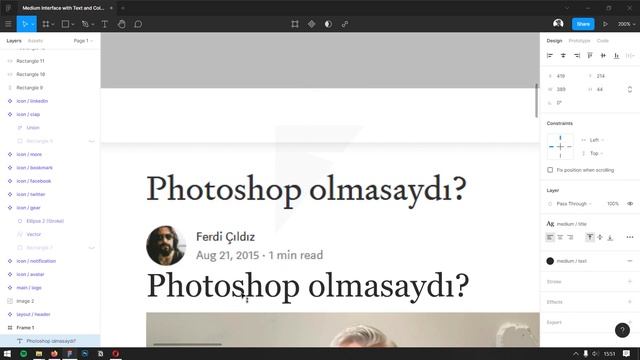Screen dimensions: 640x360
Task: Toggle left text alignment button
Action: pos(550,237)
